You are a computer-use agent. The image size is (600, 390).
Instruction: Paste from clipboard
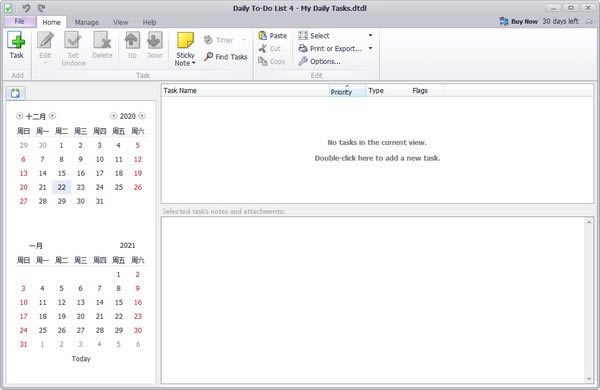click(x=272, y=36)
